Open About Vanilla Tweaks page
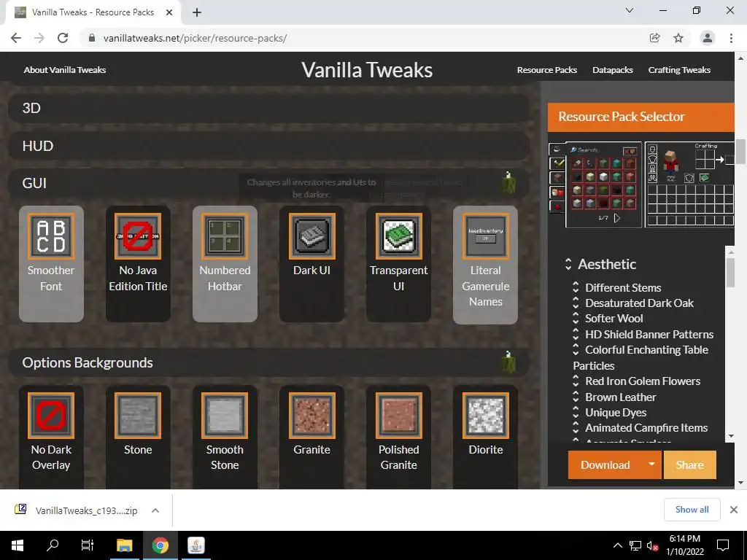The image size is (747, 560). [65, 70]
